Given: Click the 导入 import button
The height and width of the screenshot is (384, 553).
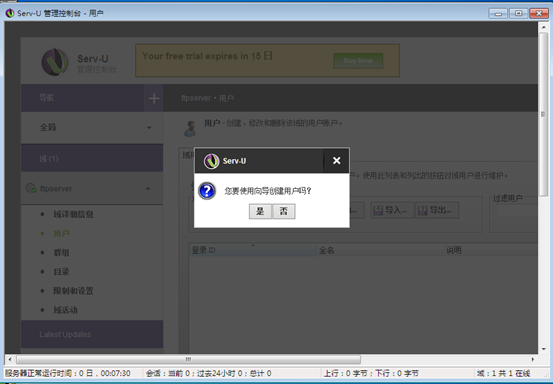Looking at the screenshot, I should (392, 211).
